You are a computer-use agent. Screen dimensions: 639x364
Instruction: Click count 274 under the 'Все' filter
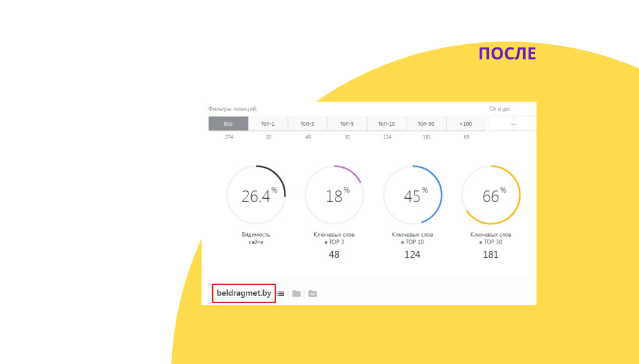point(229,137)
